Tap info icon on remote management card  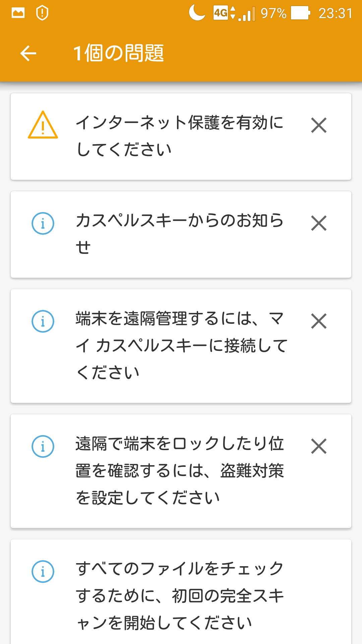(43, 321)
